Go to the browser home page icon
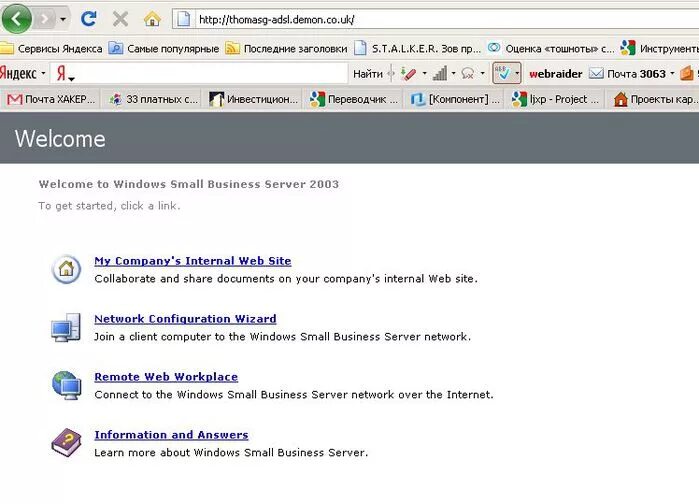 pyautogui.click(x=152, y=19)
